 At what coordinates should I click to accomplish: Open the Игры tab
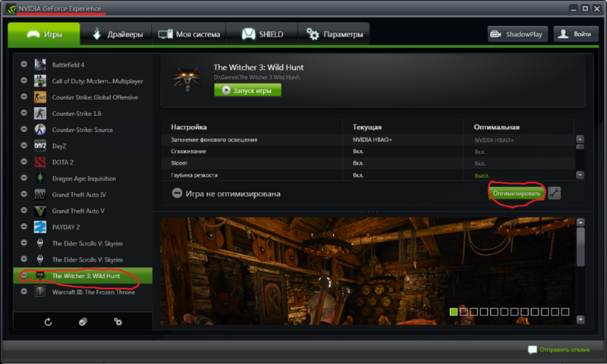[44, 34]
